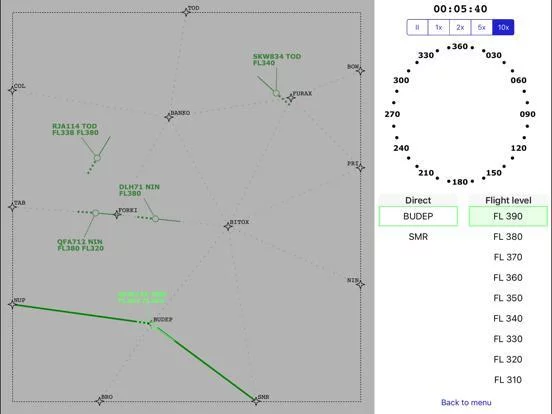552x414 pixels.
Task: Click the QFA712 aircraft circle
Action: [x=95, y=213]
